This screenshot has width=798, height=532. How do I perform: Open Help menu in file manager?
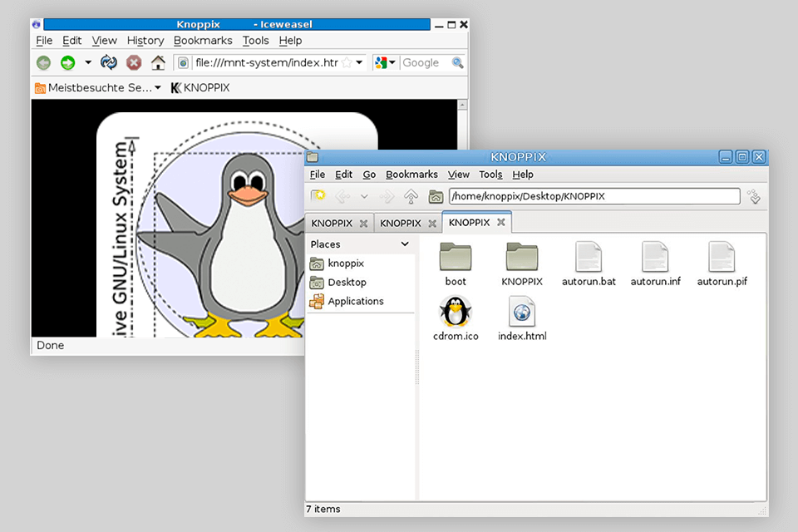click(523, 174)
